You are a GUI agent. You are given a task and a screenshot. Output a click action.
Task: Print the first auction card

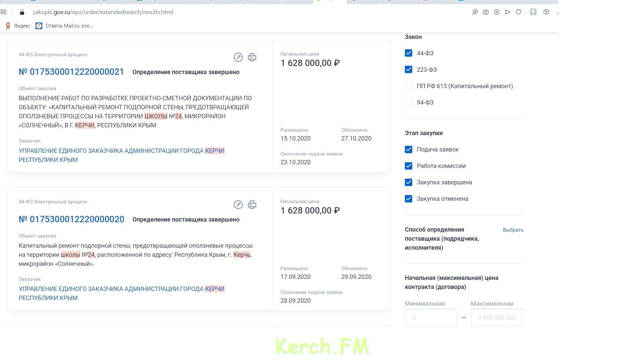[x=252, y=57]
